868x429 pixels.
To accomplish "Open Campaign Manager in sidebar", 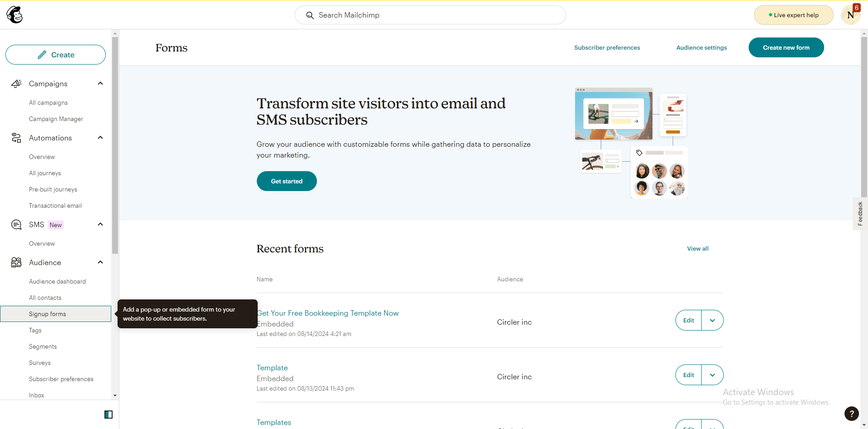I will 56,119.
